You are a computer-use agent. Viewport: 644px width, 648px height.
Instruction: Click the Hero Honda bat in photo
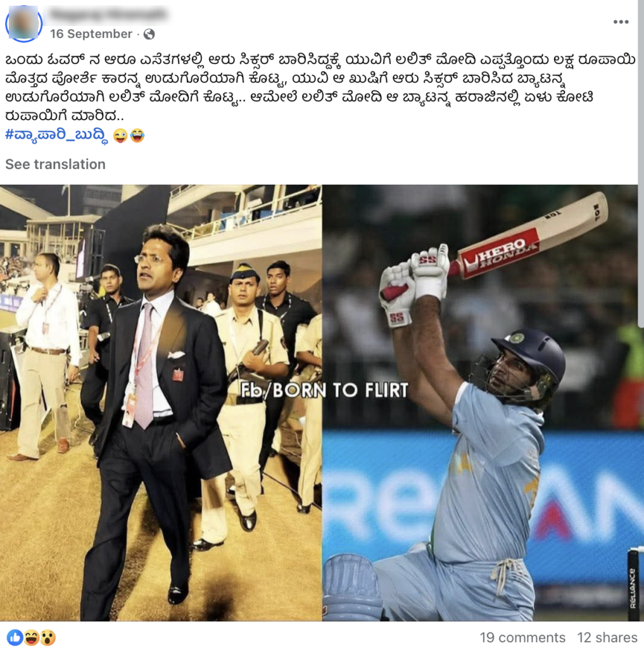(x=531, y=234)
